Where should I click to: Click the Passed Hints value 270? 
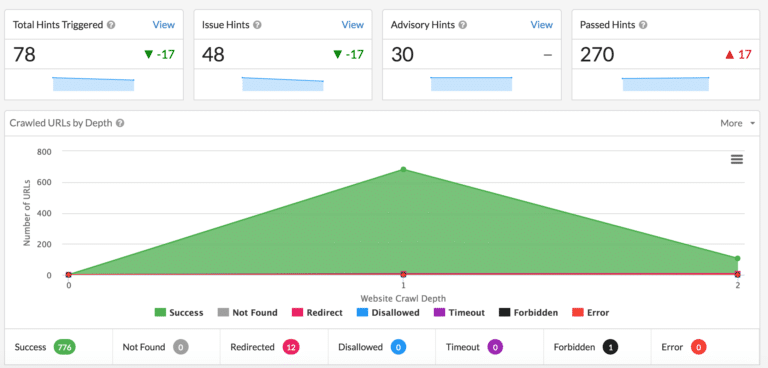point(597,54)
